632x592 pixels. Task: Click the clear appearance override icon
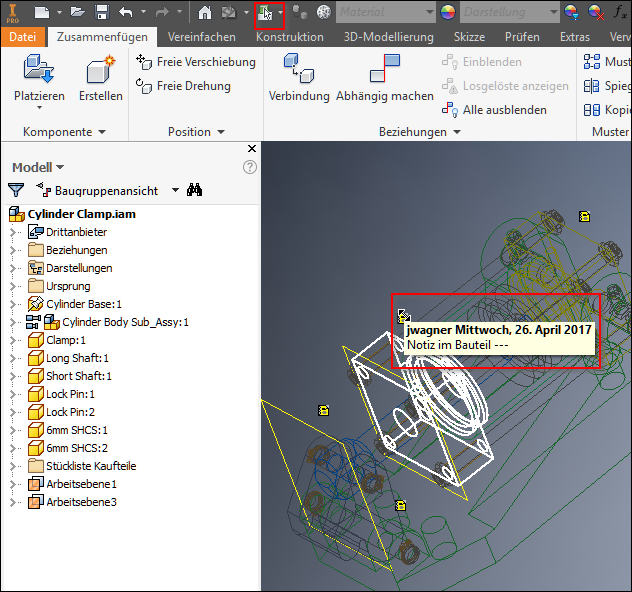click(x=596, y=12)
